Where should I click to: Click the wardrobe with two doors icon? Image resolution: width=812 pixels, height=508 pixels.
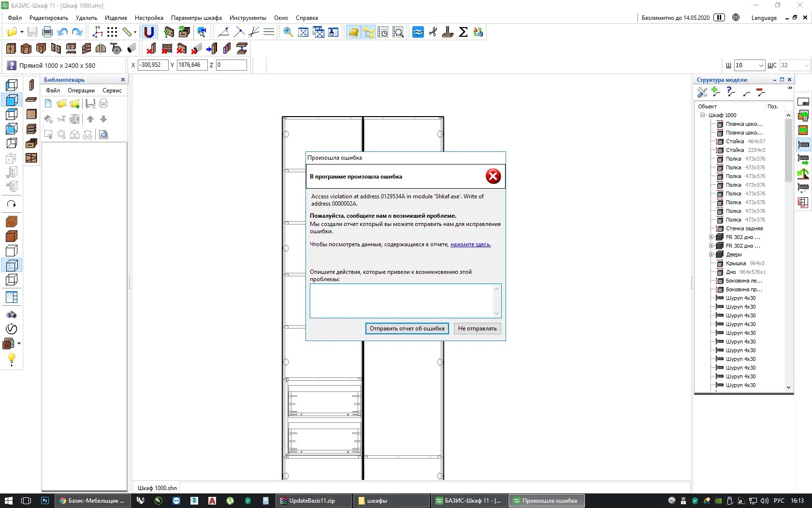(x=12, y=48)
